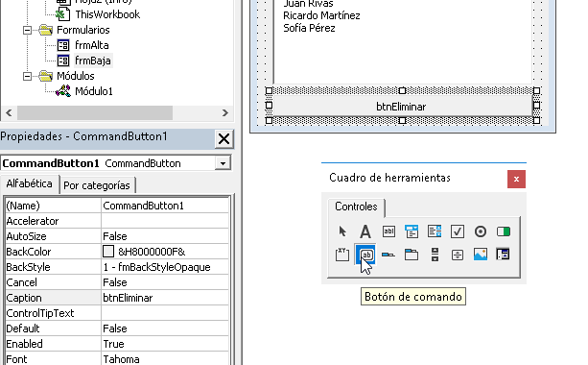
Task: Select the TabStrip control in toolbox
Action: tap(388, 255)
